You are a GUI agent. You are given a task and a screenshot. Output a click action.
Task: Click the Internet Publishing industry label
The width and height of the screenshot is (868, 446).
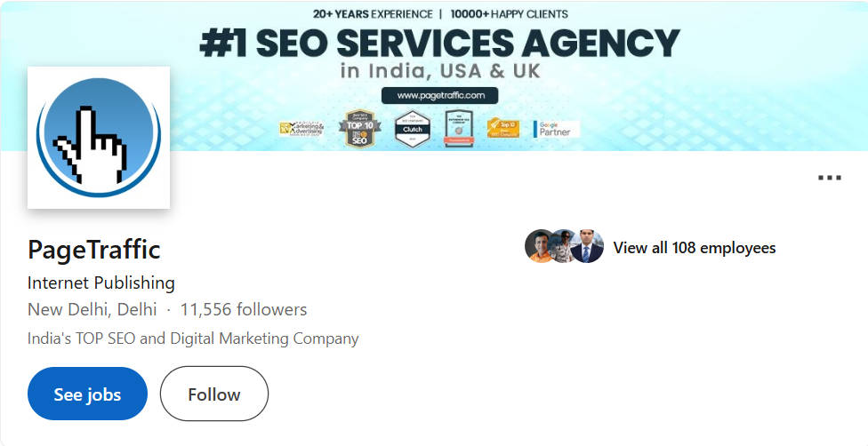(x=101, y=283)
